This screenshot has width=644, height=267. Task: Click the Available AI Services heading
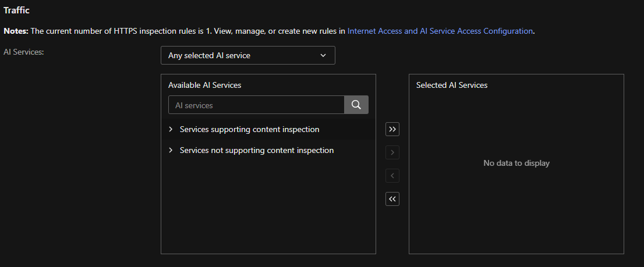tap(204, 85)
